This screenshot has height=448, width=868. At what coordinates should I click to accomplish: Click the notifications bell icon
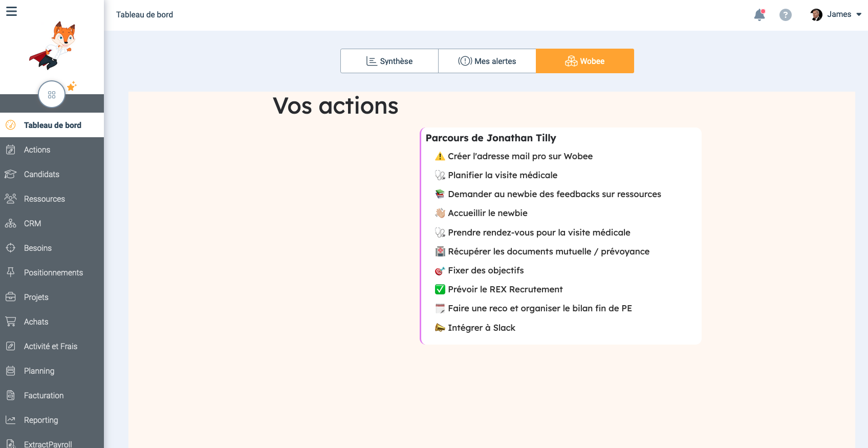(759, 15)
